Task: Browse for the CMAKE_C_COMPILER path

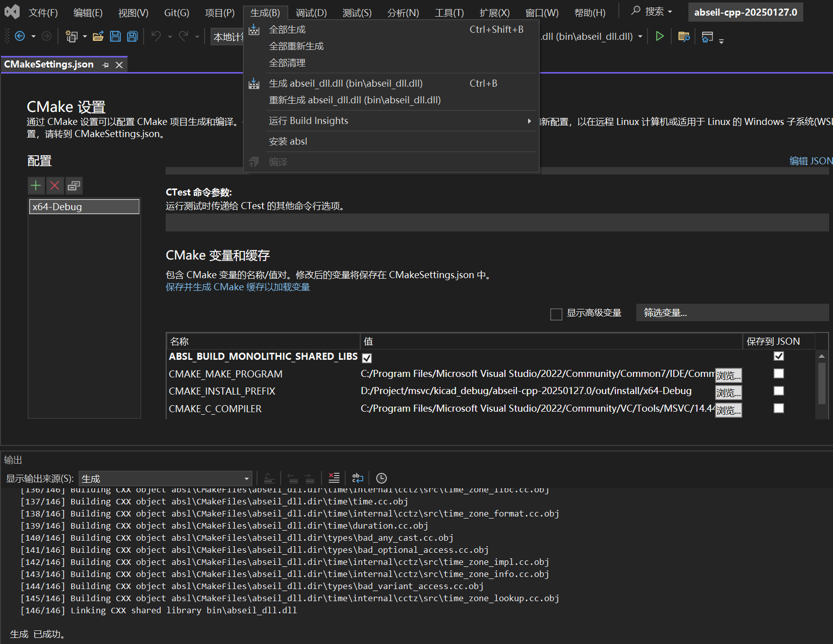Action: point(729,410)
